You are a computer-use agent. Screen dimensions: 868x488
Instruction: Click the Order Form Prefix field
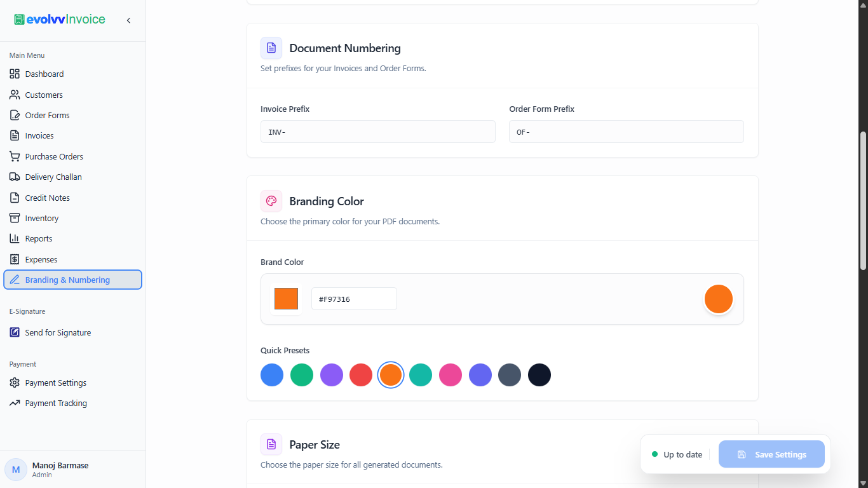coord(627,132)
